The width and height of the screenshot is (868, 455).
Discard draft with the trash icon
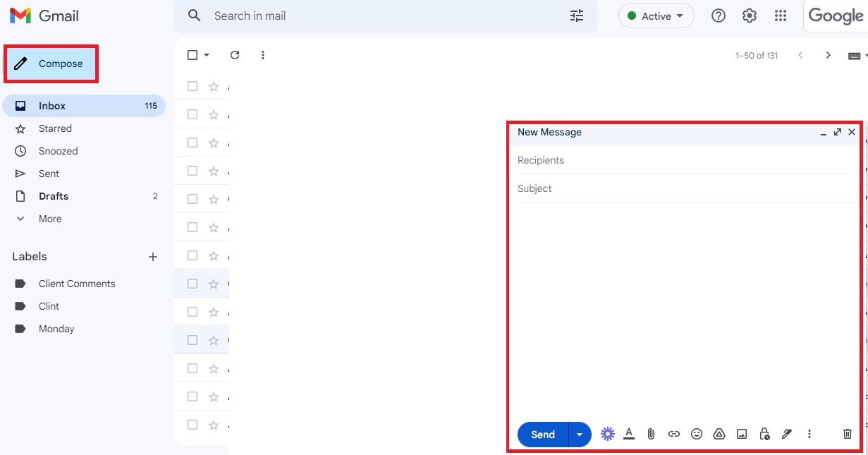tap(848, 434)
